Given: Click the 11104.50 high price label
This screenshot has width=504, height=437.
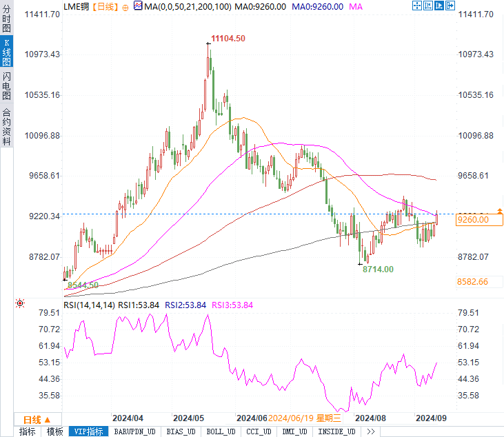Looking at the screenshot, I should (228, 39).
